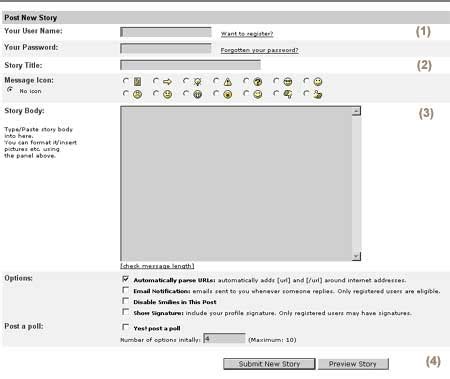
Task: Select radio button beside the frowning face
Action: tap(126, 93)
